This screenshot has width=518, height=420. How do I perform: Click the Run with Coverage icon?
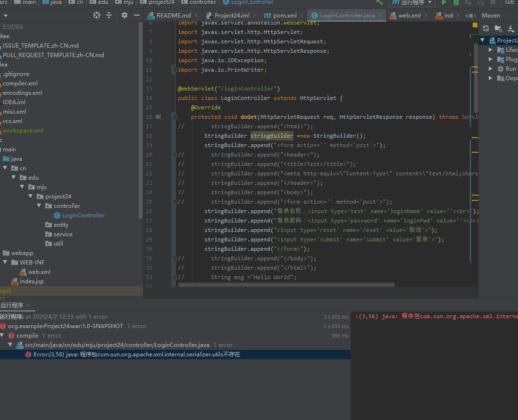tap(468, 3)
